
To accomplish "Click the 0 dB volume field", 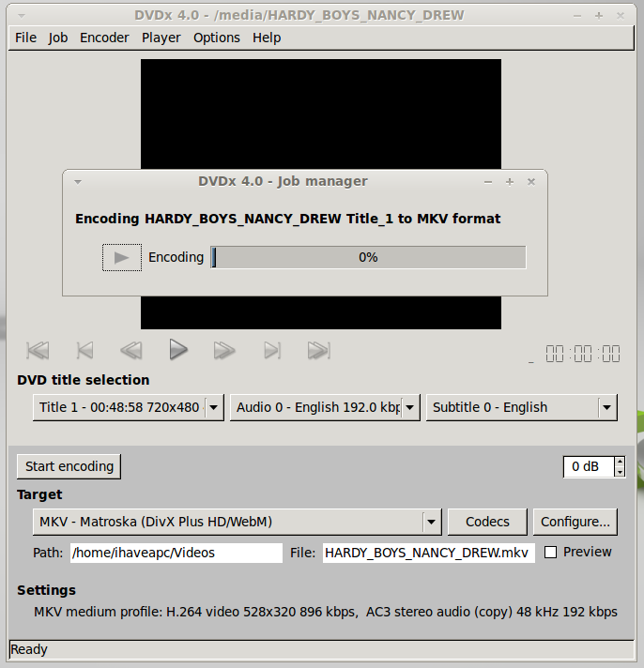I will click(x=589, y=467).
